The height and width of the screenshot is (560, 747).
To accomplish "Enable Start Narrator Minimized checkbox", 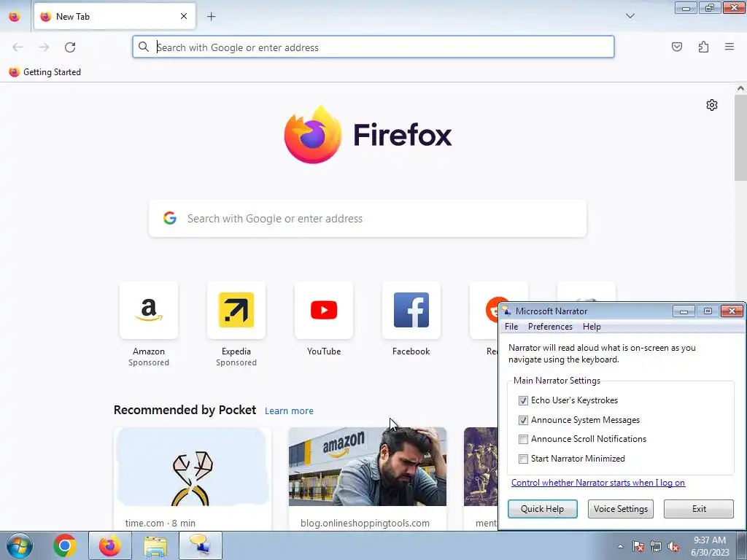I will point(523,459).
